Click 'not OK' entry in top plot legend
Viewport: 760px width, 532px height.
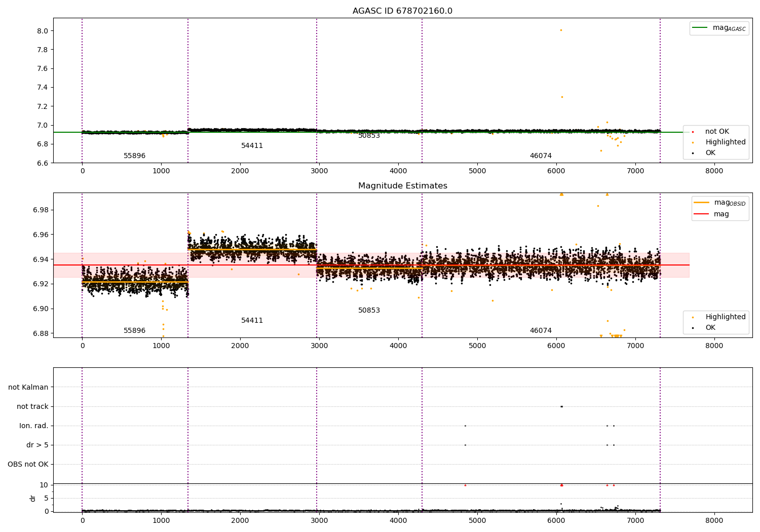pyautogui.click(x=717, y=132)
